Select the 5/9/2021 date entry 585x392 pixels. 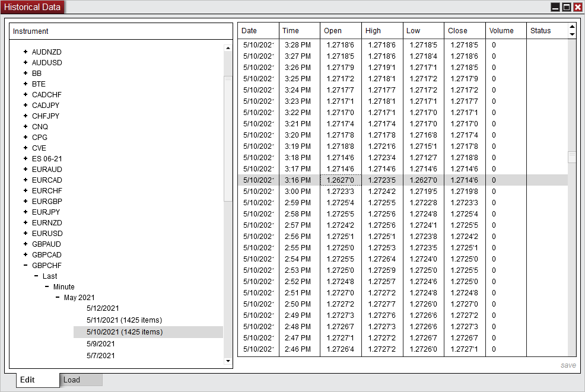click(100, 343)
